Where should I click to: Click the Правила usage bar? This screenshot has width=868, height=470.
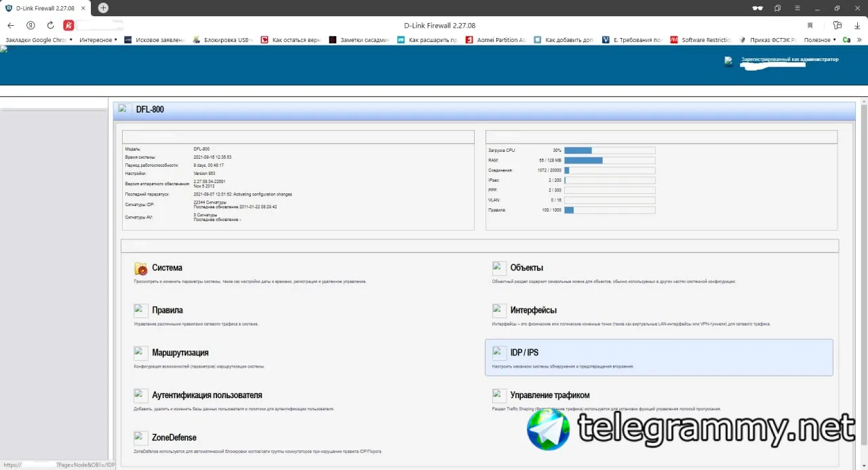coord(610,210)
